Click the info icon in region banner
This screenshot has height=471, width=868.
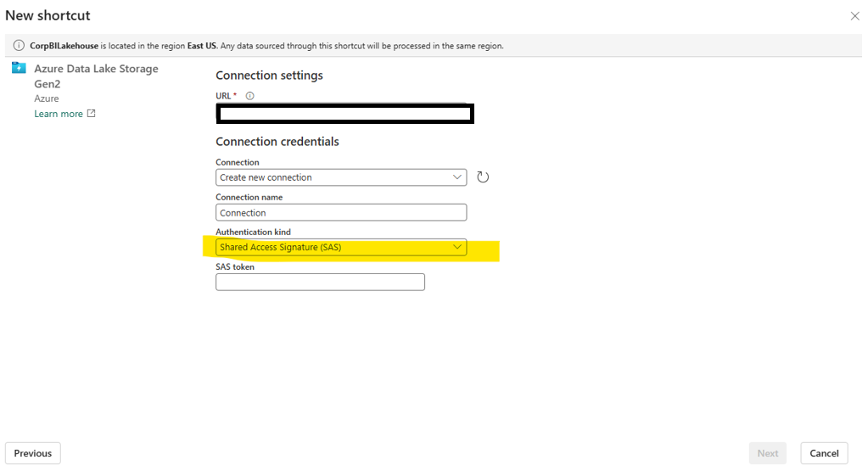coord(19,46)
